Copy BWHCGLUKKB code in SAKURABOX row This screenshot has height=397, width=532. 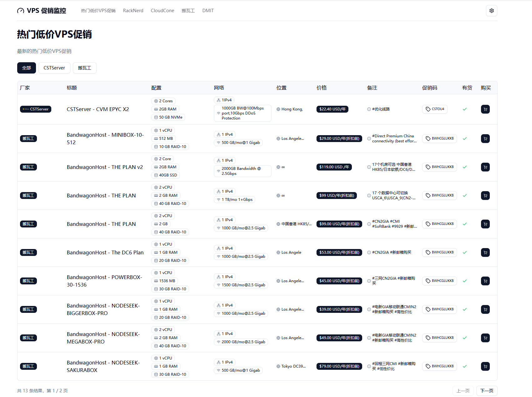pos(439,366)
